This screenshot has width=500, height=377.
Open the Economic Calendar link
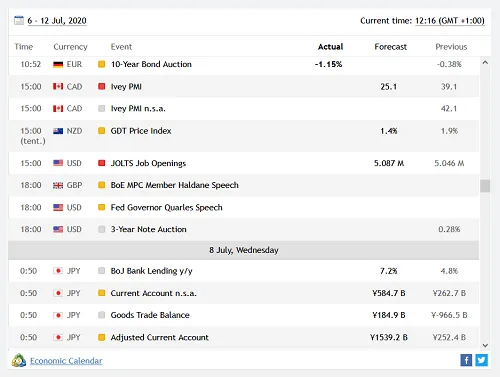coord(66,361)
